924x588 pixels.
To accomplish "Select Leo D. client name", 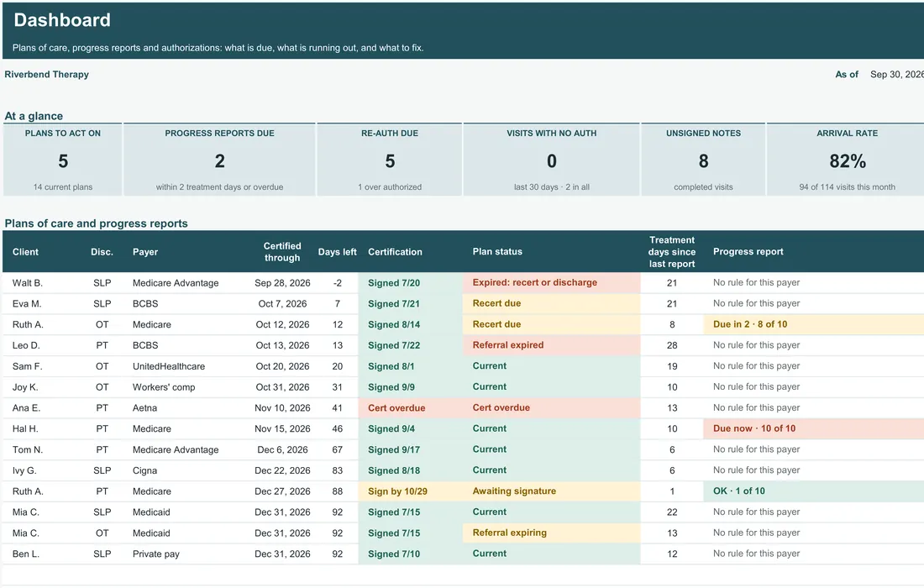I will click(x=28, y=345).
